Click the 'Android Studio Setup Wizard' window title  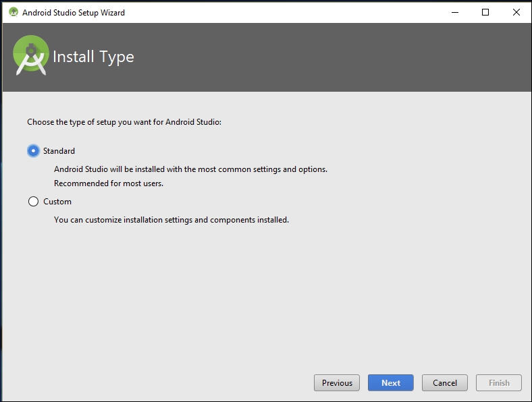(x=74, y=13)
